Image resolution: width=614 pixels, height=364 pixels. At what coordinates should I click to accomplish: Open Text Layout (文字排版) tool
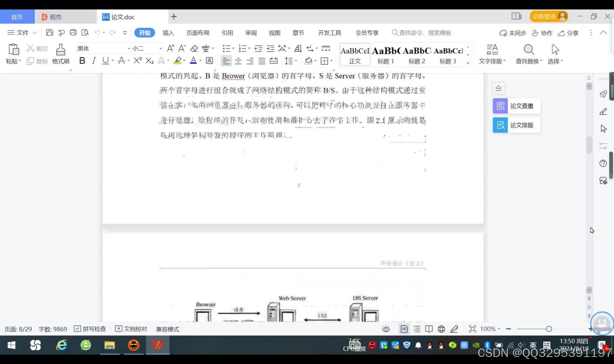(492, 54)
